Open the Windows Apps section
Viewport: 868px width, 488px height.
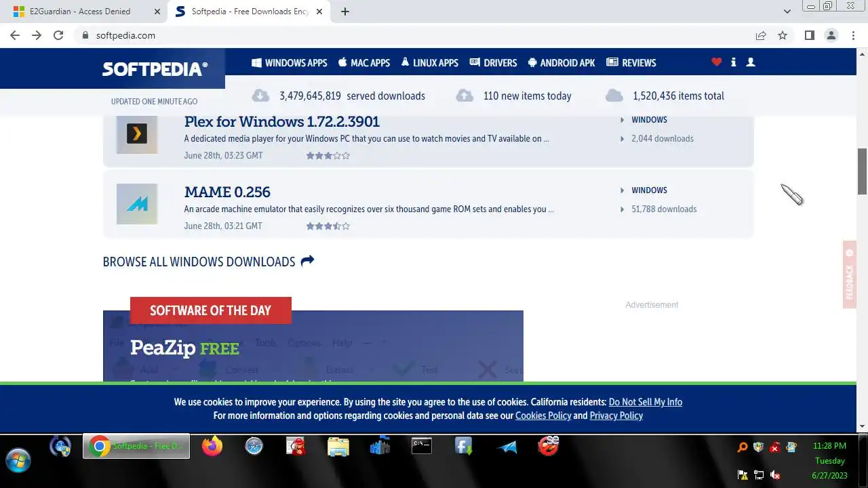coord(290,62)
